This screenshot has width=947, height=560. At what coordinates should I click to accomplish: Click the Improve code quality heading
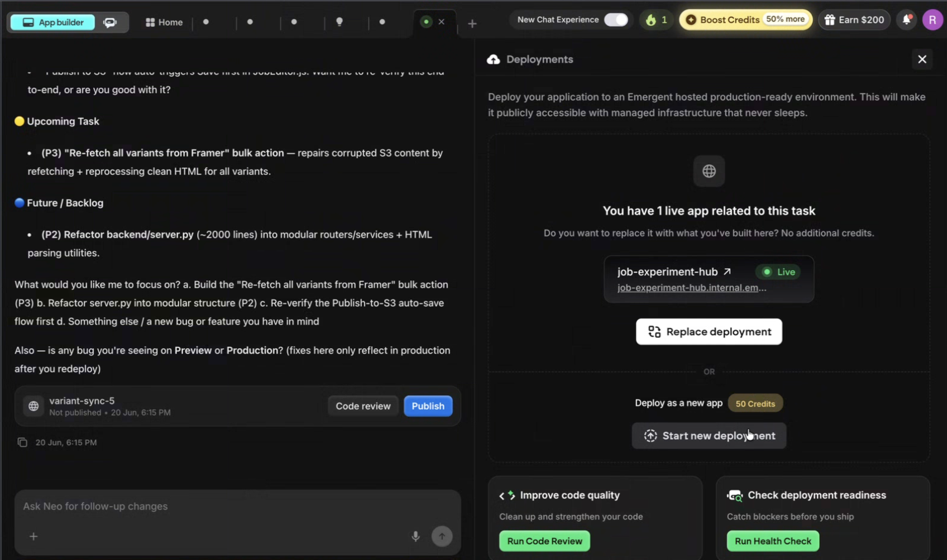point(570,495)
